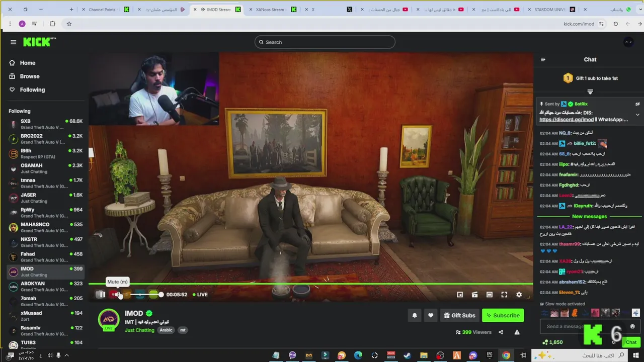Open the clip creation icon
The width and height of the screenshot is (644, 362).
(x=474, y=295)
